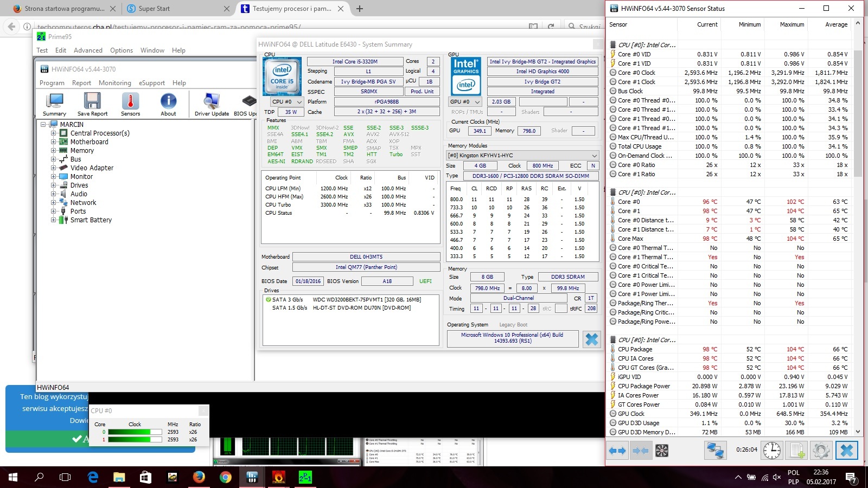
Task: Select the Total CPU Usage sensor row
Action: [729, 146]
